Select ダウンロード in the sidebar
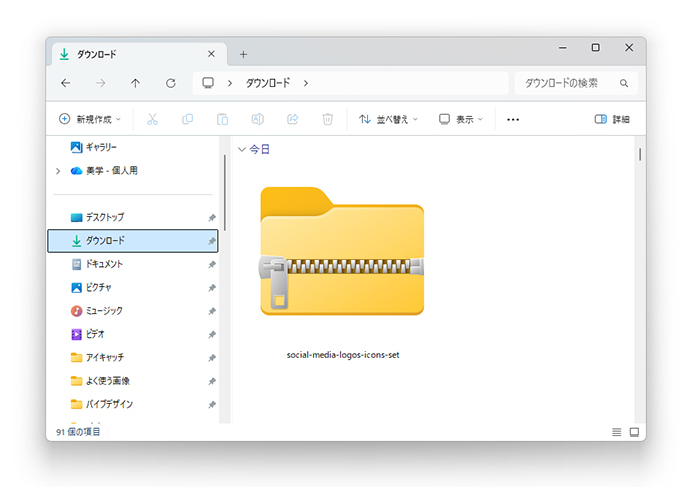The height and width of the screenshot is (487, 700). 133,241
